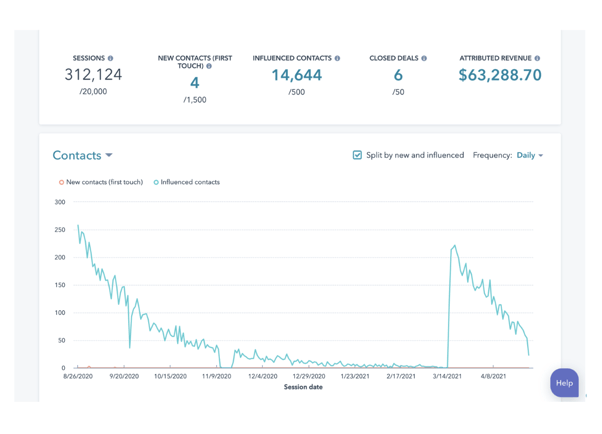Image resolution: width=602 pixels, height=434 pixels.
Task: Toggle the Split by new and influenced checkbox
Action: [357, 155]
